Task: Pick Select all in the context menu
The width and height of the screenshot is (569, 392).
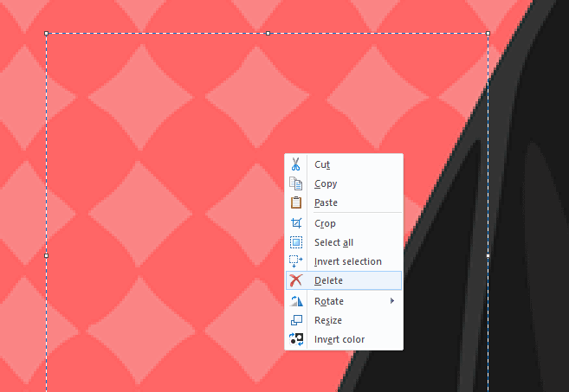Action: click(344, 242)
